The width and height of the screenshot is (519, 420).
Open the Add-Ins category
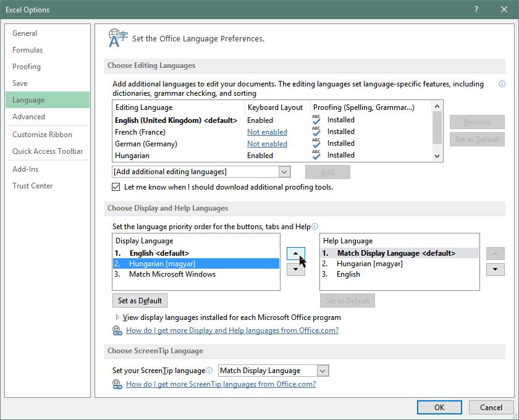(48, 169)
